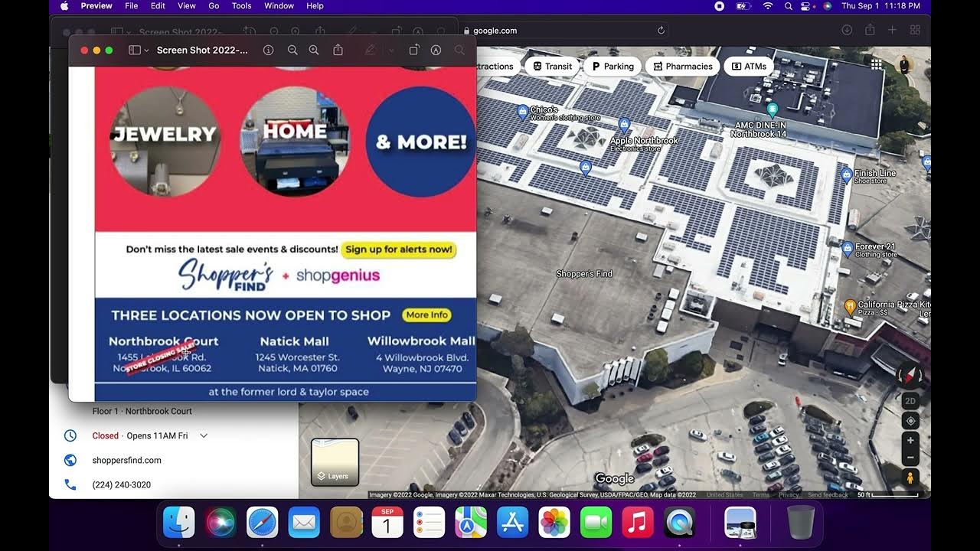Open a new Safari tab with plus icon
Image resolution: width=980 pixels, height=551 pixels.
click(x=892, y=30)
